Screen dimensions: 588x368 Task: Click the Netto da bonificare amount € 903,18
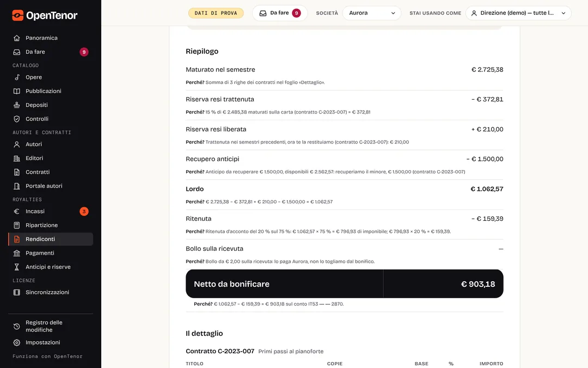(x=478, y=284)
